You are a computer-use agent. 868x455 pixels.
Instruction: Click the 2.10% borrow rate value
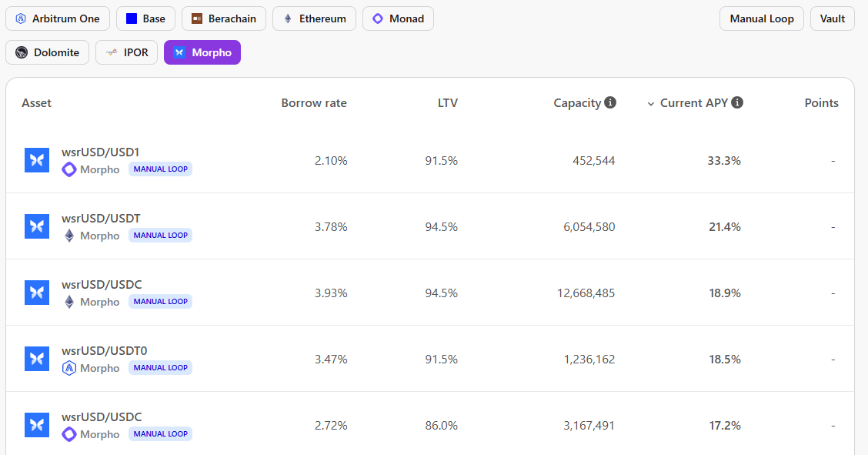[331, 161]
